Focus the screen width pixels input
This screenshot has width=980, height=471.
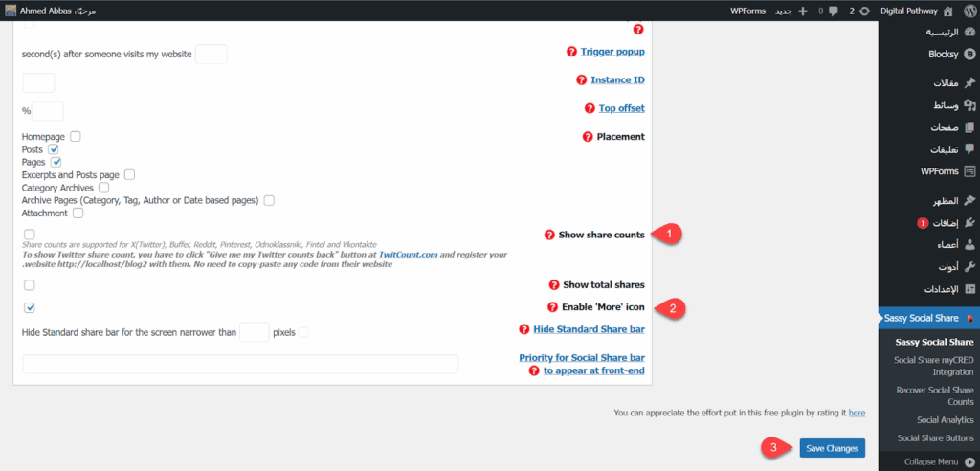[x=255, y=332]
